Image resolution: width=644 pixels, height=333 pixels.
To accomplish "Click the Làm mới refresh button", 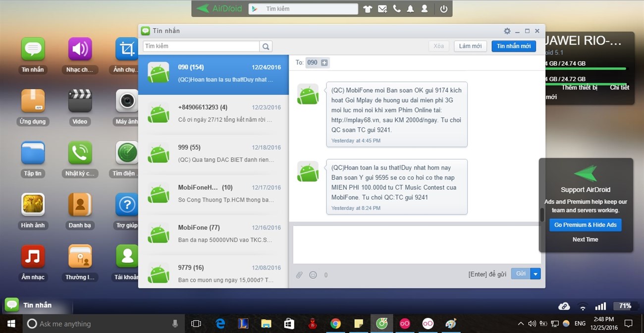I will (x=471, y=46).
